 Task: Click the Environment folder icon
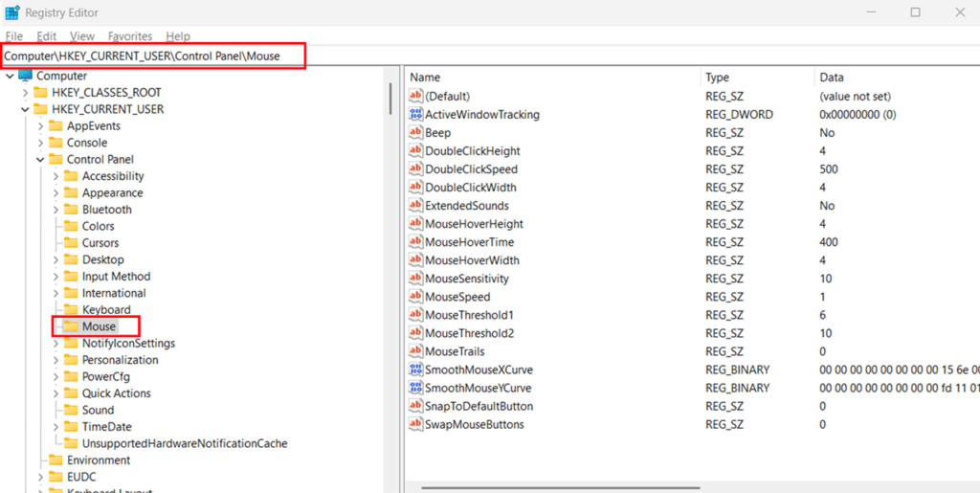click(56, 459)
